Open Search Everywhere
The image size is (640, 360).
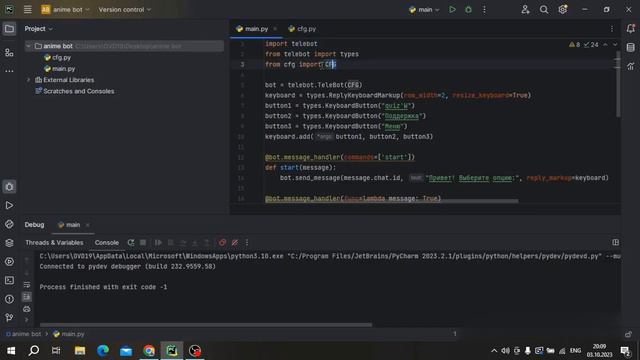pos(544,9)
